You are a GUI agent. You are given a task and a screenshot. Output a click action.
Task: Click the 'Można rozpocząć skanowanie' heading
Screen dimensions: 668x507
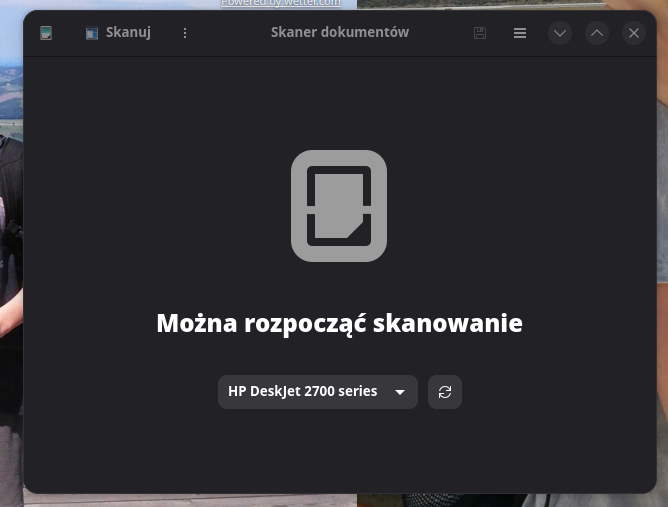coord(340,323)
